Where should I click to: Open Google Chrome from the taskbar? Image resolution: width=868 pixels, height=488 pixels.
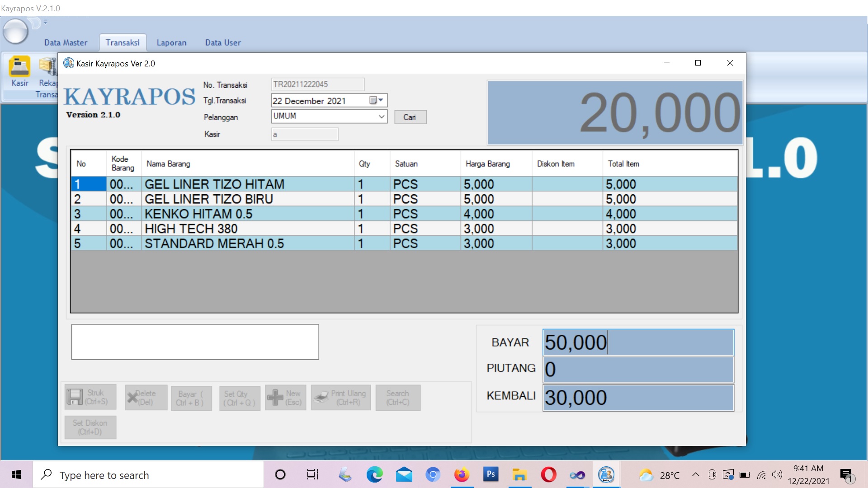coord(433,474)
